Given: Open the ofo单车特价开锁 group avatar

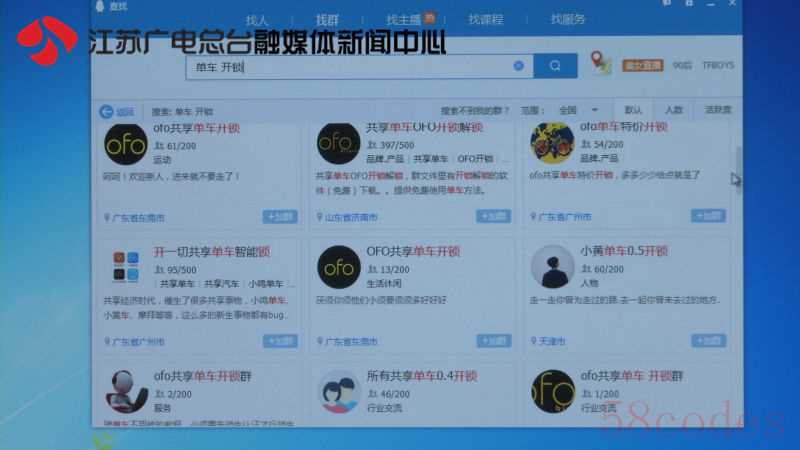Looking at the screenshot, I should (x=552, y=143).
